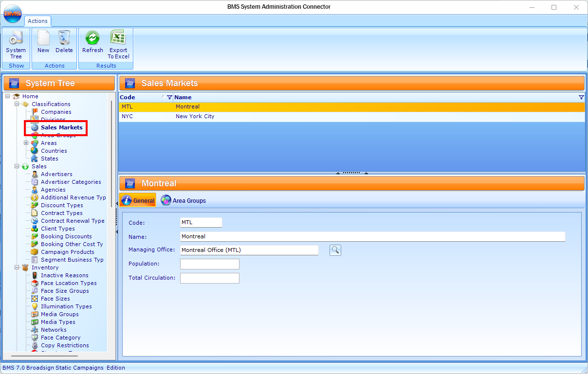The image size is (588, 374).
Task: Select Companies in the system tree
Action: click(56, 112)
